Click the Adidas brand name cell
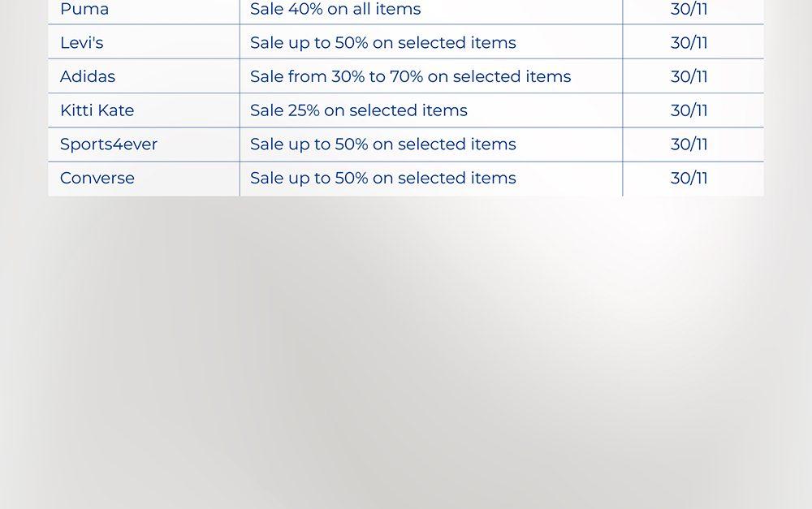 pyautogui.click(x=88, y=77)
